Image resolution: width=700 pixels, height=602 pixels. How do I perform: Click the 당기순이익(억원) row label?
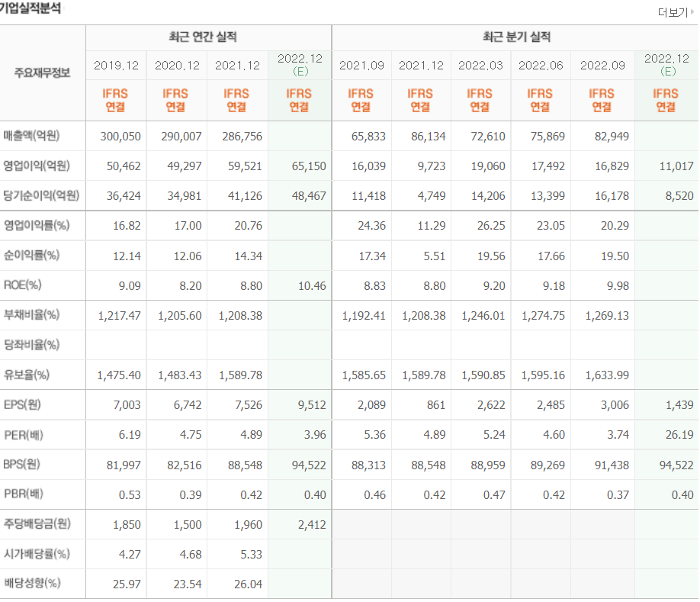[x=41, y=195]
